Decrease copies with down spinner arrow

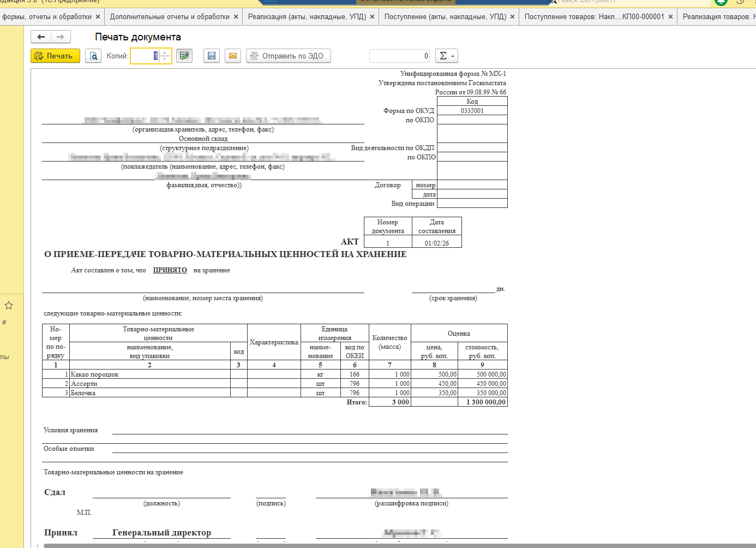click(x=165, y=59)
